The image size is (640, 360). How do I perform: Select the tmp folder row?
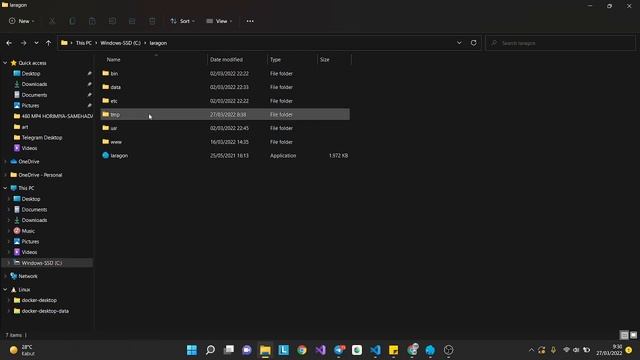pos(225,114)
